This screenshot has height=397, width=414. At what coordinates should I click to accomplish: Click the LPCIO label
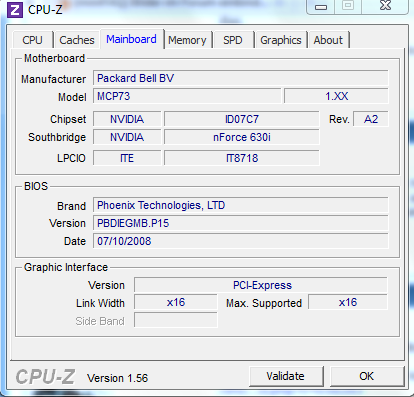pyautogui.click(x=71, y=158)
